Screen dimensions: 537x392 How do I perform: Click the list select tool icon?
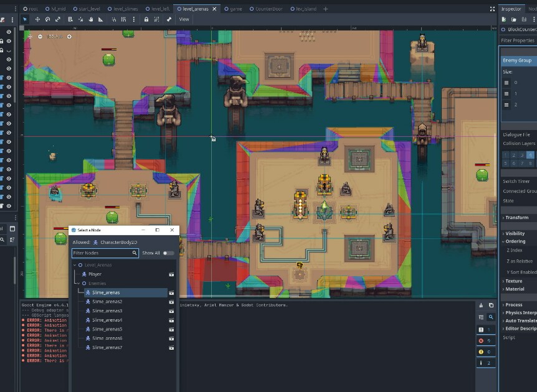point(70,19)
